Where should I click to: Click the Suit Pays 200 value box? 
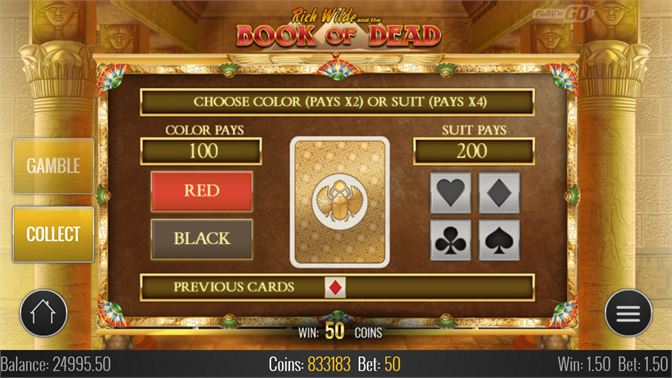[x=474, y=151]
